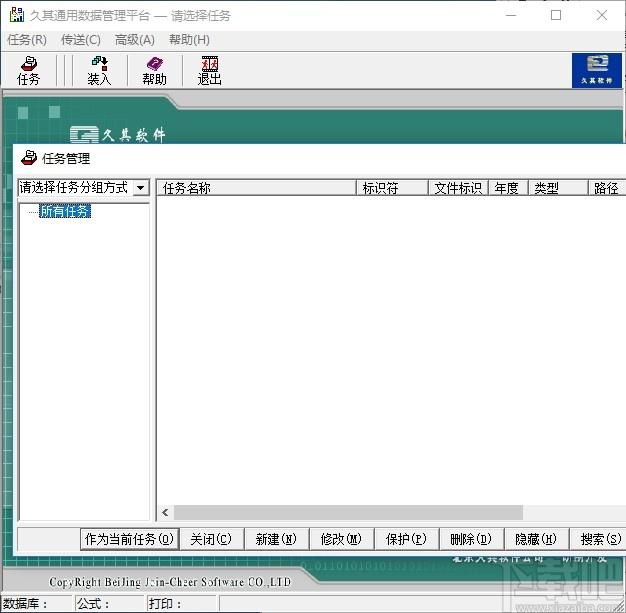The image size is (626, 613).
Task: Click the 文件标识 column header
Action: tap(458, 188)
